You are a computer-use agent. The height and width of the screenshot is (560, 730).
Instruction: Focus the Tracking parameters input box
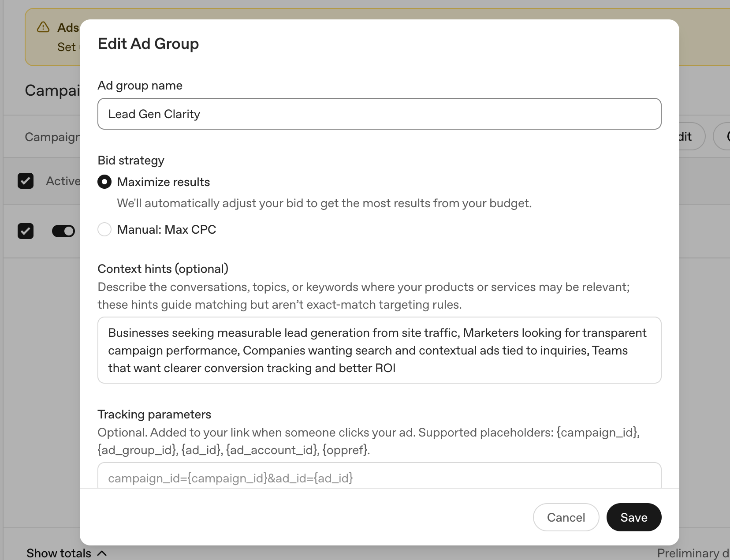pyautogui.click(x=379, y=476)
